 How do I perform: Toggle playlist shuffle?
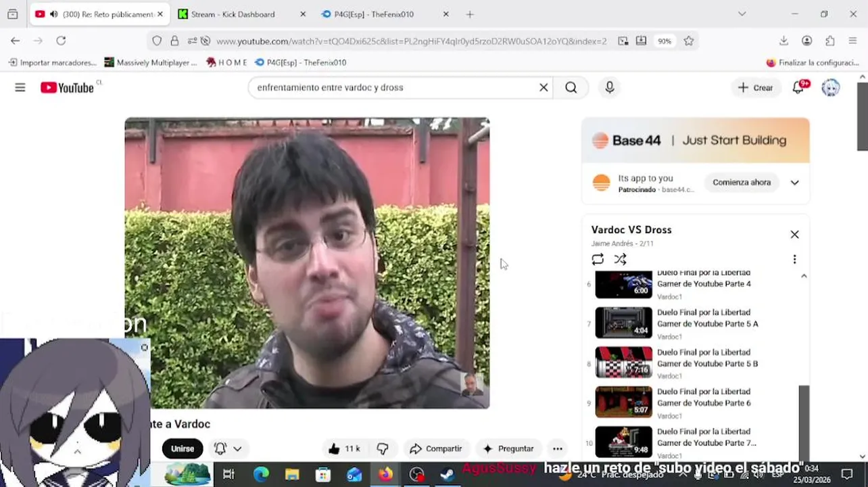(620, 259)
